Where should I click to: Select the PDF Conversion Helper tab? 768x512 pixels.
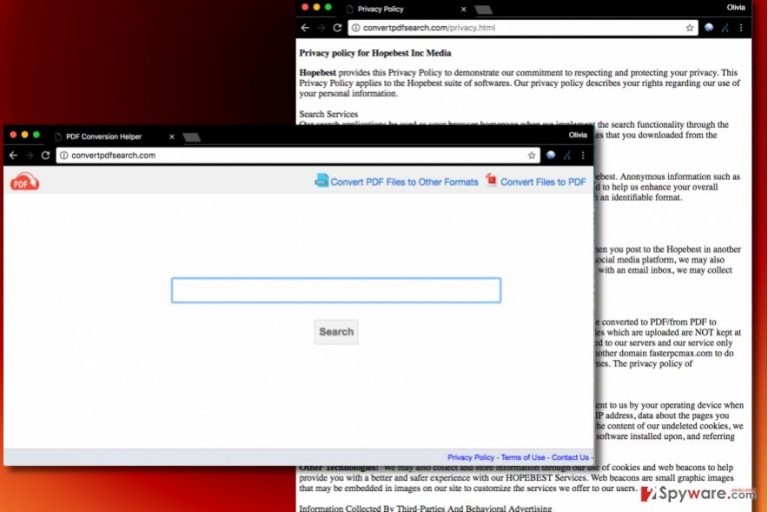[104, 137]
